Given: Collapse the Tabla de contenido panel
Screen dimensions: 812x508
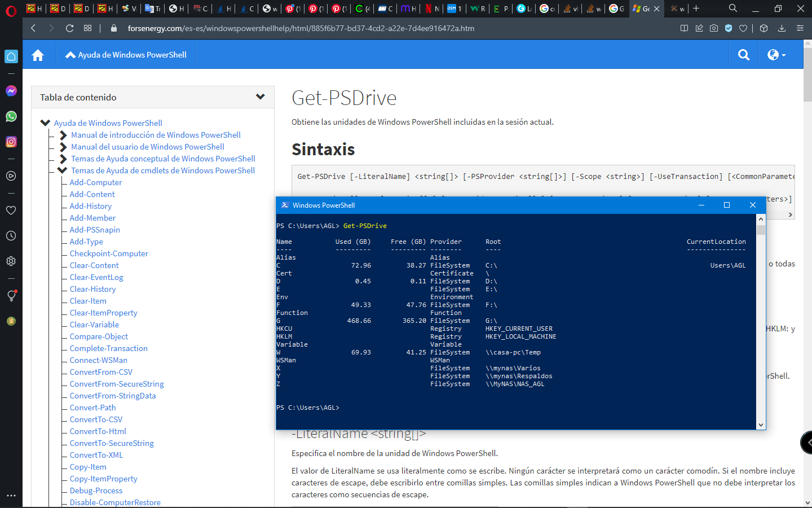Looking at the screenshot, I should pyautogui.click(x=260, y=97).
